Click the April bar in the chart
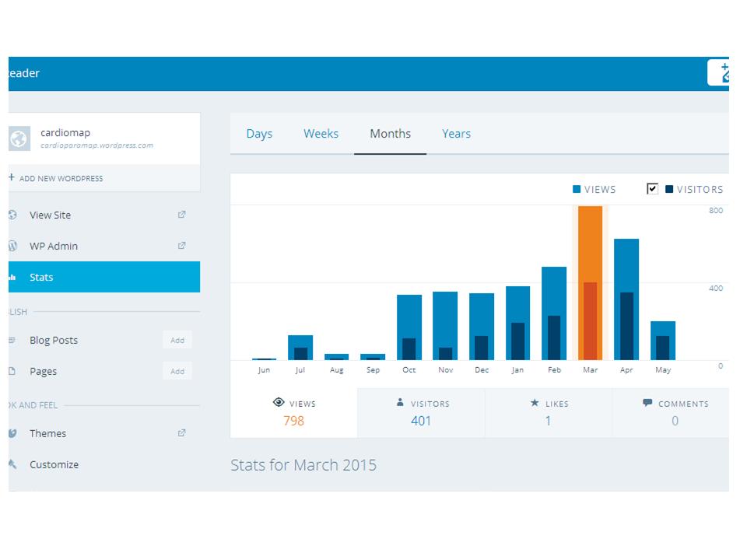The height and width of the screenshot is (560, 747). [626, 299]
